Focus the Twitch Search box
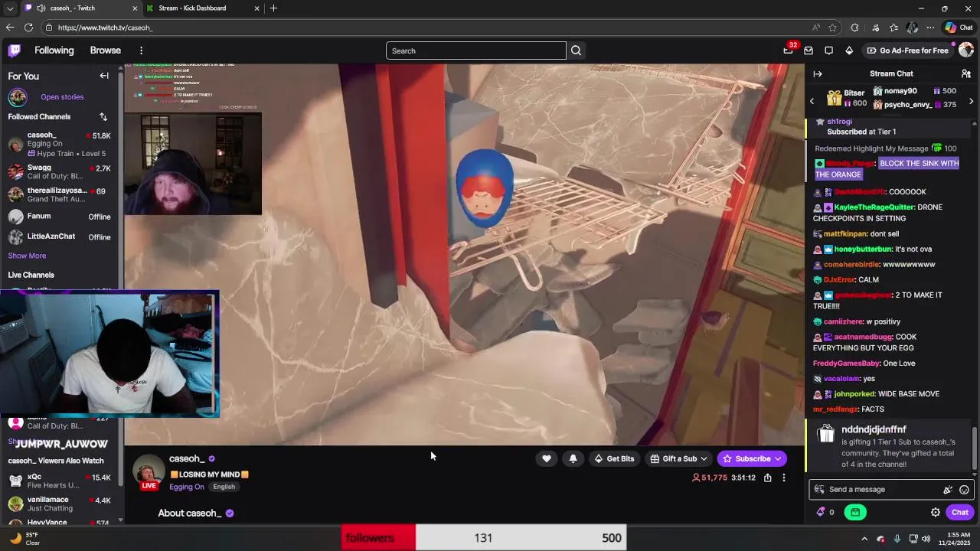This screenshot has height=551, width=980. pyautogui.click(x=475, y=51)
